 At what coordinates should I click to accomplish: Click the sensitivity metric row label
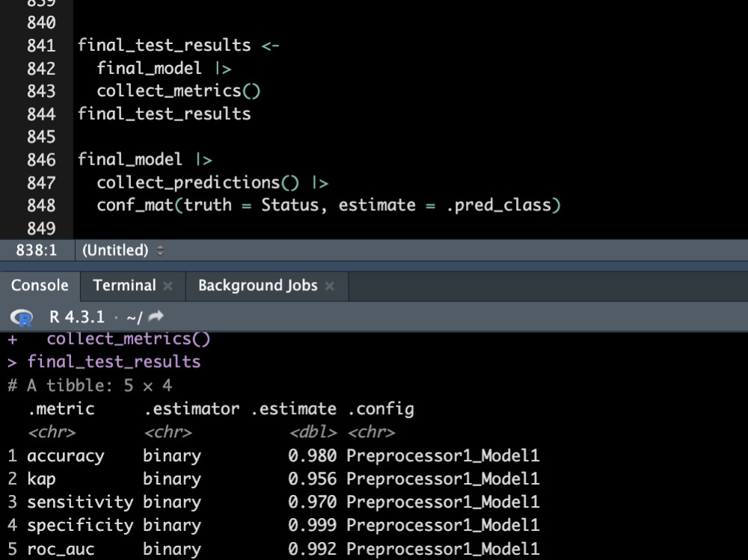click(x=80, y=502)
